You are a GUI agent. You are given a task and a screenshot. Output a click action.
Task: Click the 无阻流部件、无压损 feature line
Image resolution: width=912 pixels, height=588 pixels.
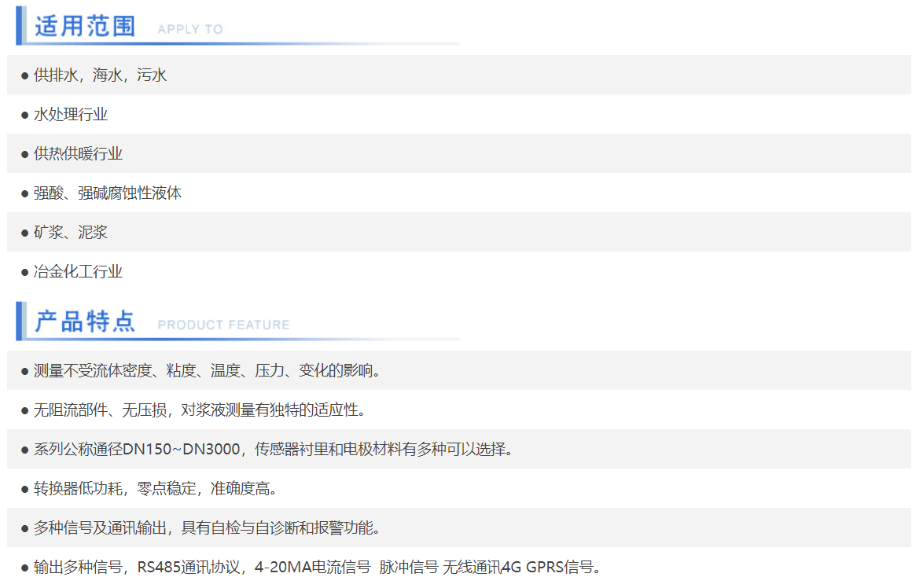coord(200,410)
